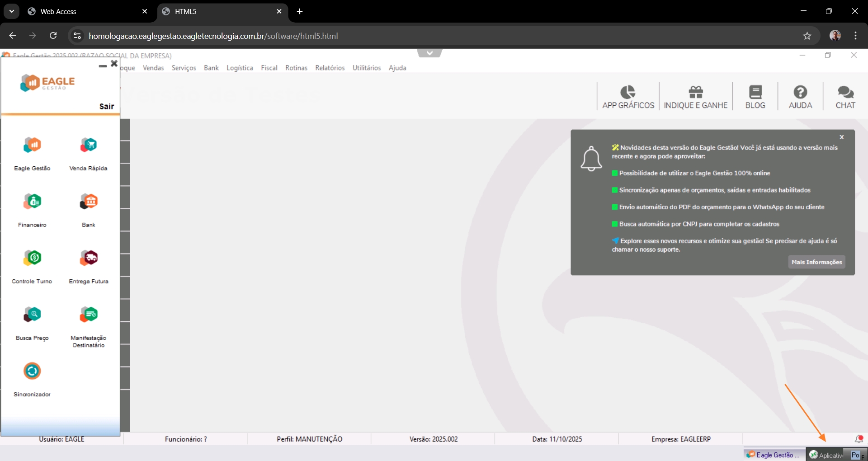Open the Bank menu in menu bar
The height and width of the screenshot is (461, 868).
click(211, 68)
